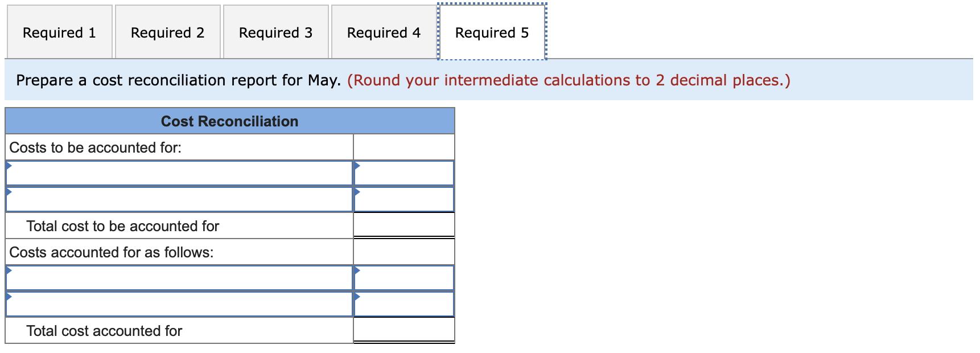
Task: Click the triangle marker beside the fourth amount cell
Action: [x=357, y=297]
